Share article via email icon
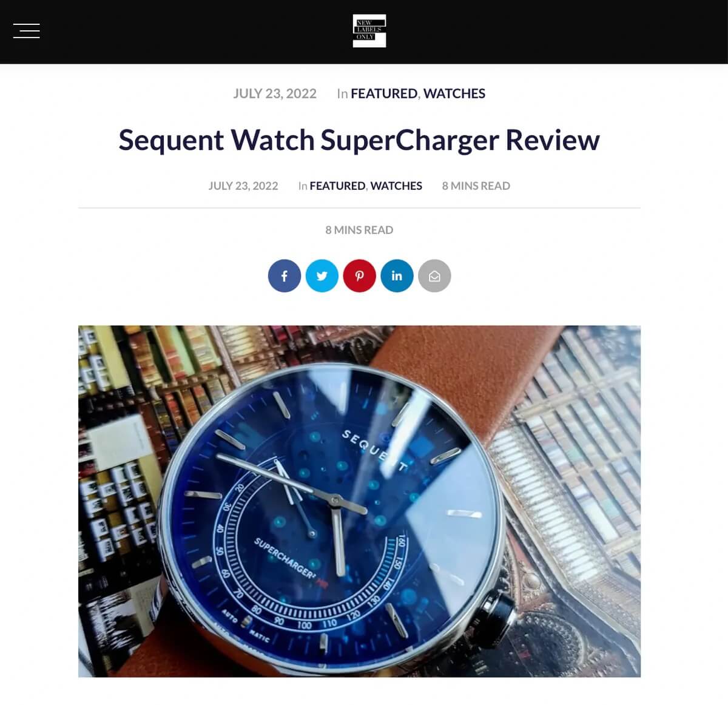This screenshot has width=728, height=705. pos(435,276)
